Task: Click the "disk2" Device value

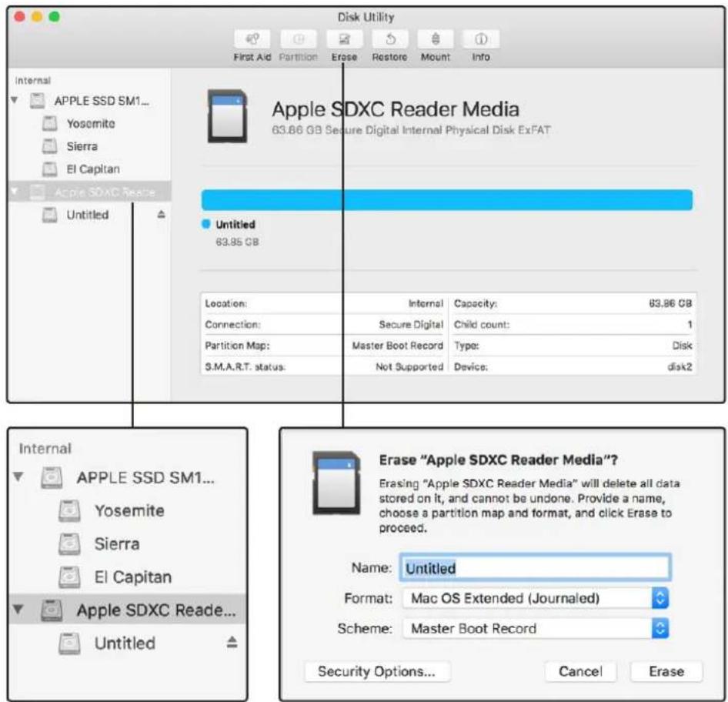Action: (680, 367)
